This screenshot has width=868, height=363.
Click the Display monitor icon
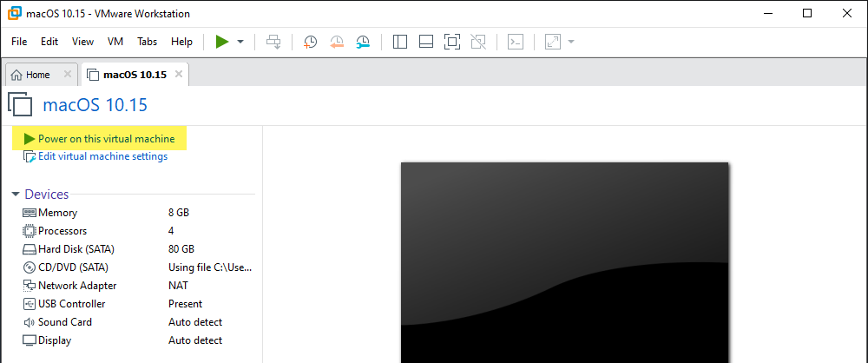pos(30,340)
